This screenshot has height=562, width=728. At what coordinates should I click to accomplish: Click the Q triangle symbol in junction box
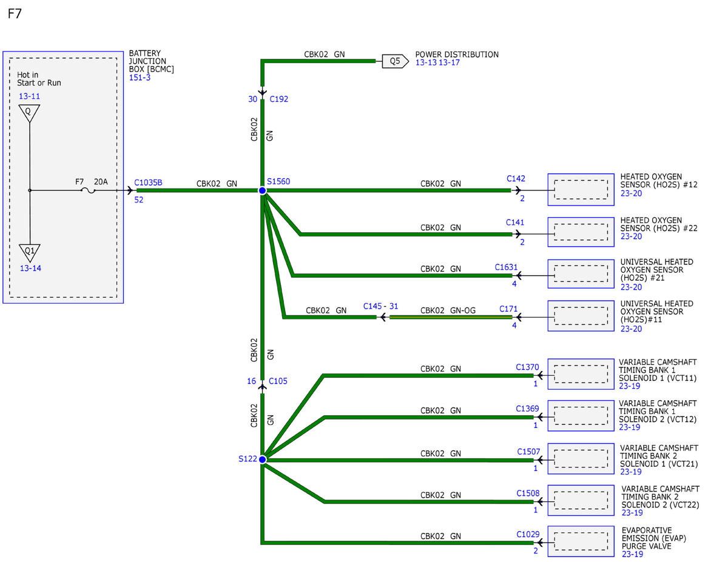[29, 113]
